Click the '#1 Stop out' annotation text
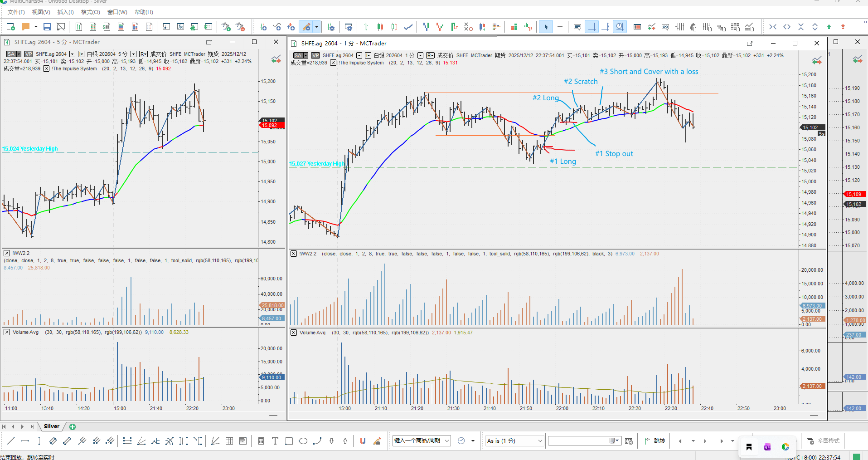The image size is (868, 460). click(614, 154)
